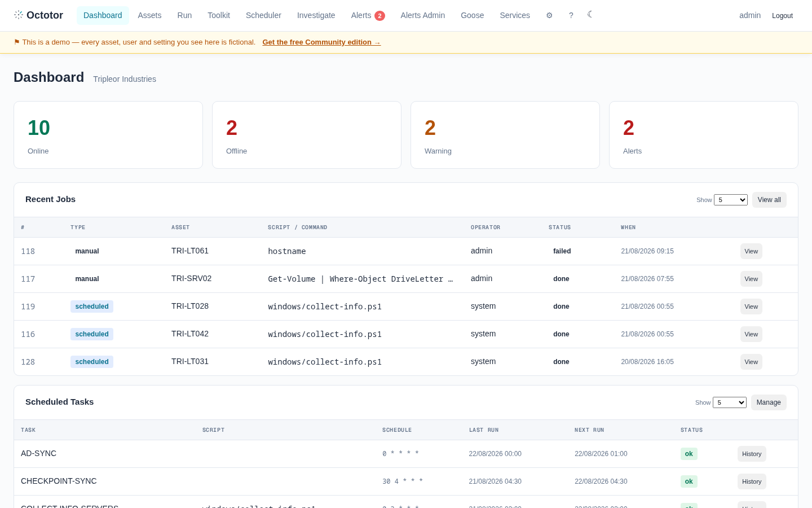This screenshot has width=812, height=508.
Task: Click asset TRI-LT061
Action: click(190, 251)
